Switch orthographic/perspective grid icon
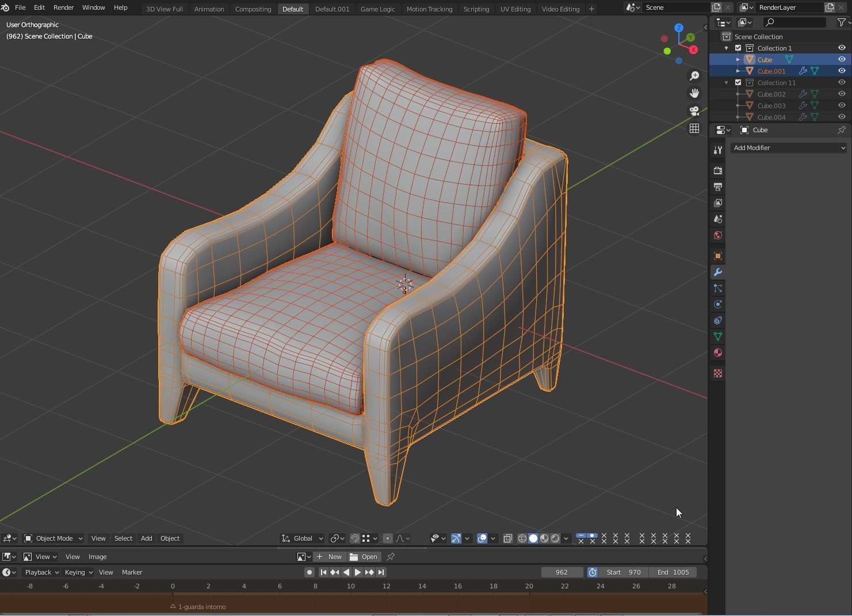This screenshot has height=616, width=852. click(x=694, y=128)
